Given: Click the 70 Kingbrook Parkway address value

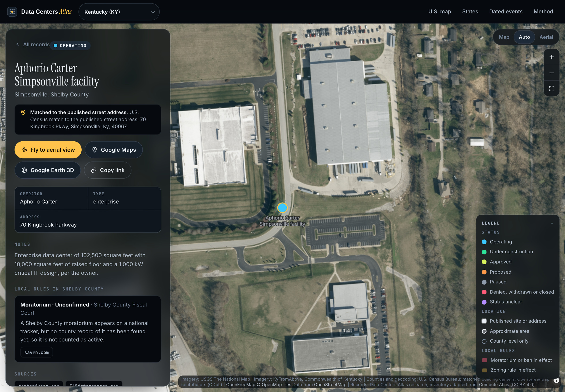Looking at the screenshot, I should pos(48,225).
